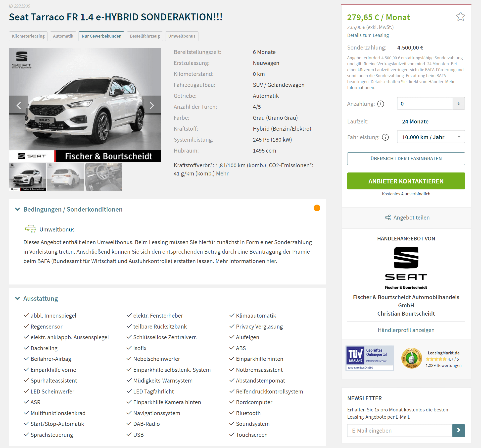481x448 pixels.
Task: Click the Privacy Verglasung equipment entry
Action: tap(259, 327)
